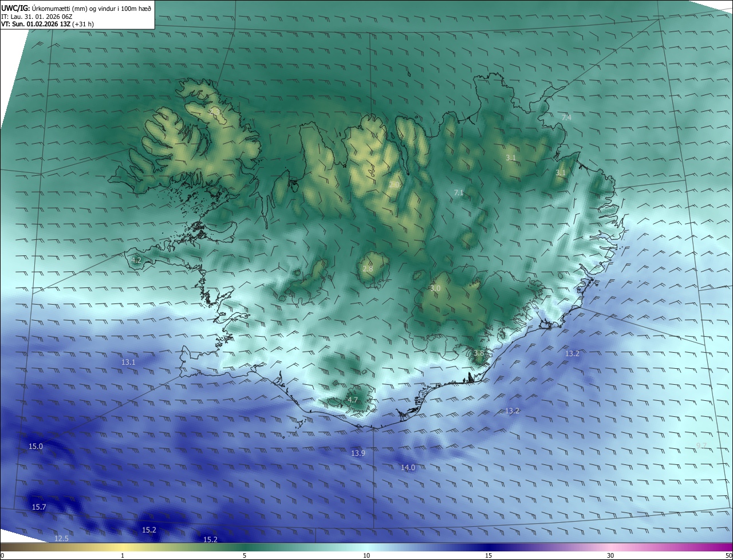Select the faint 9.7 value label
The width and height of the screenshot is (733, 560).
(x=702, y=445)
